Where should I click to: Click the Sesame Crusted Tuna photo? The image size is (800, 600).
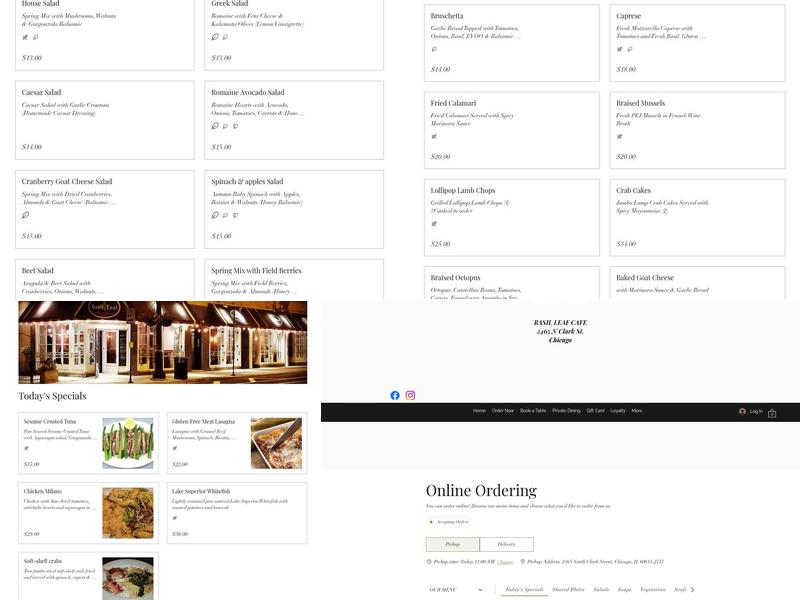click(127, 440)
